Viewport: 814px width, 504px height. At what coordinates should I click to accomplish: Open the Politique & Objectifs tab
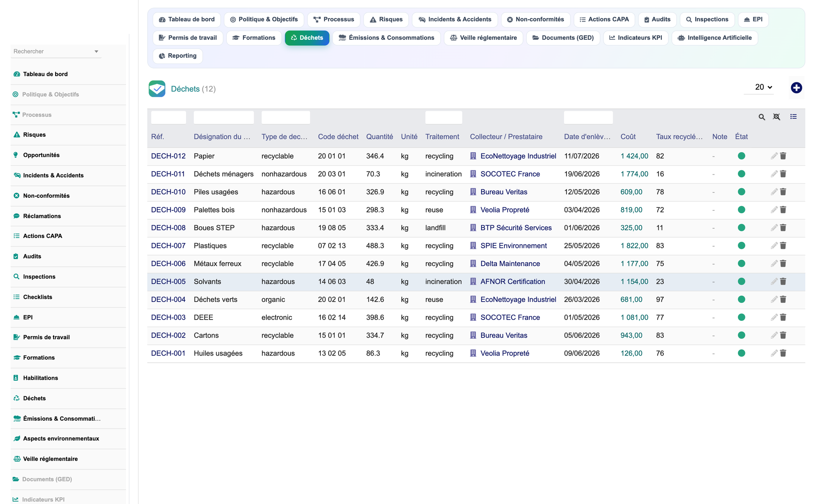tap(264, 20)
